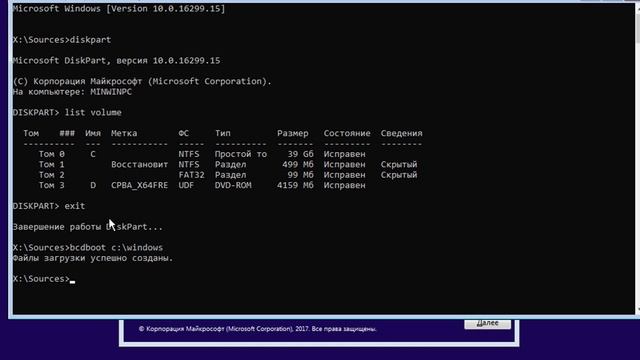
Task: Click the 'Том 0' row label
Action: 51,154
